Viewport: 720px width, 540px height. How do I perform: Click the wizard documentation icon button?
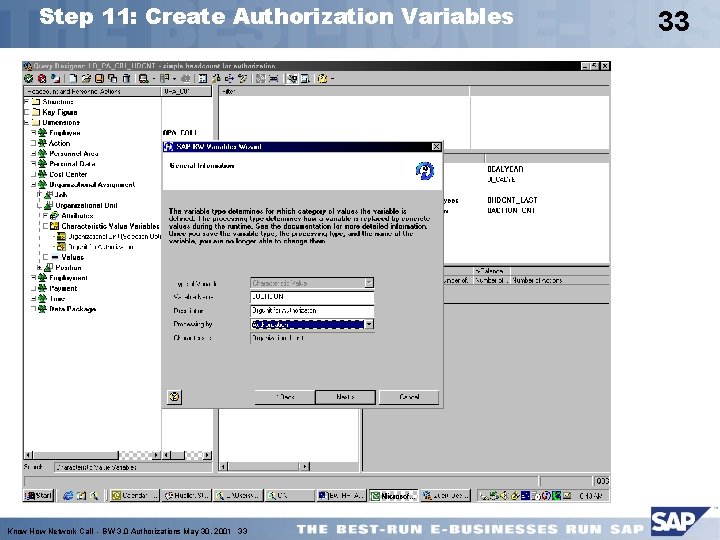174,397
